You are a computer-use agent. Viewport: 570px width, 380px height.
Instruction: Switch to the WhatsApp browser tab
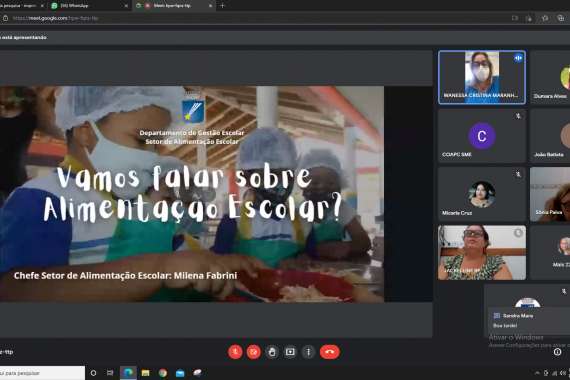click(89, 6)
